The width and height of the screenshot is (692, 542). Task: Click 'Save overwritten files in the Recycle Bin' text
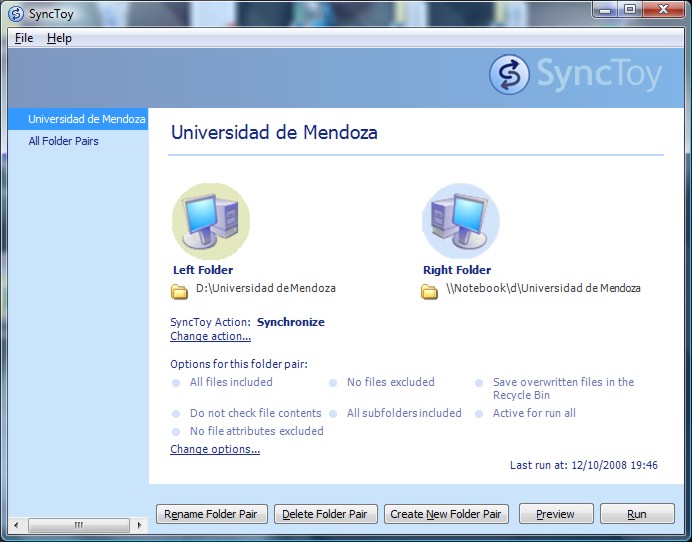click(563, 388)
